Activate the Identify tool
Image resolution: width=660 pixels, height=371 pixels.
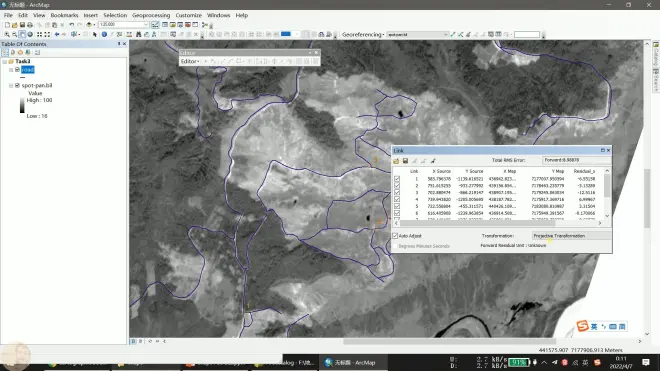(104, 35)
